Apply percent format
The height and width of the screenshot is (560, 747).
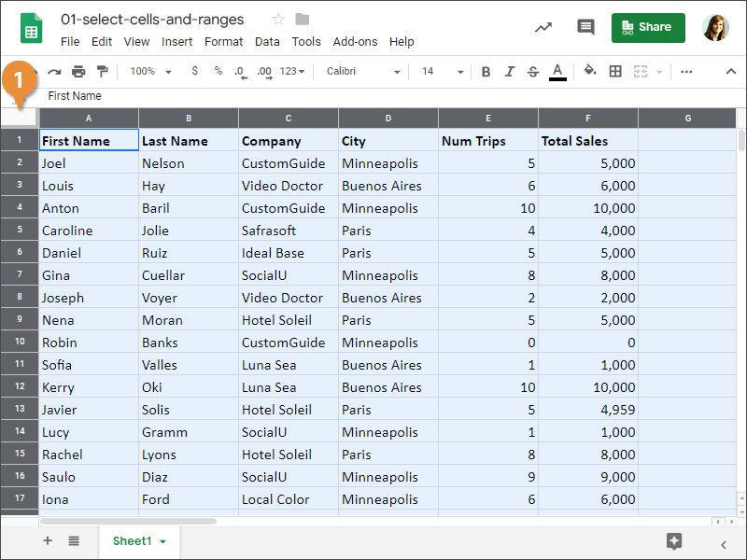[218, 71]
